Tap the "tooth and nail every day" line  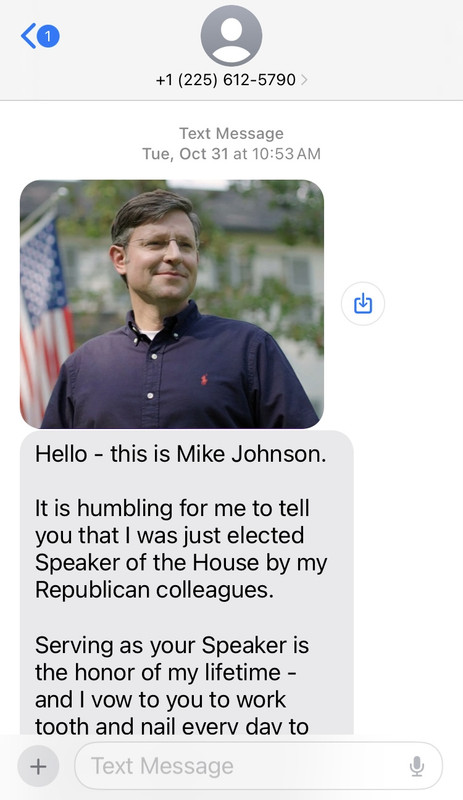172,726
